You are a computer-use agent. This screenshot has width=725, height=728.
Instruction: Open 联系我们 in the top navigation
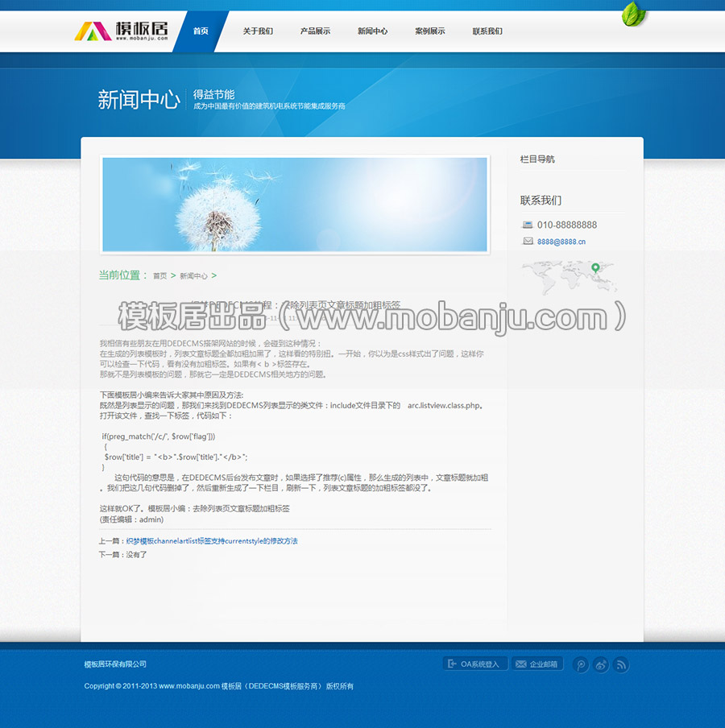[x=487, y=31]
